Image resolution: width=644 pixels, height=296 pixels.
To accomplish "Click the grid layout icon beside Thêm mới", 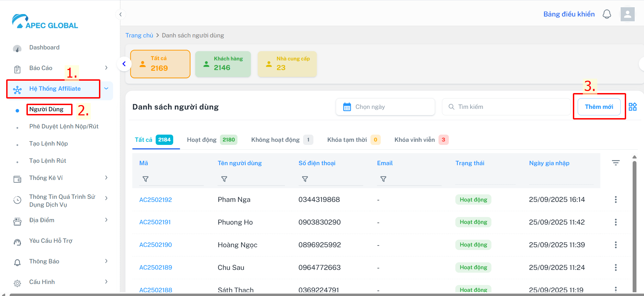I will pos(632,107).
